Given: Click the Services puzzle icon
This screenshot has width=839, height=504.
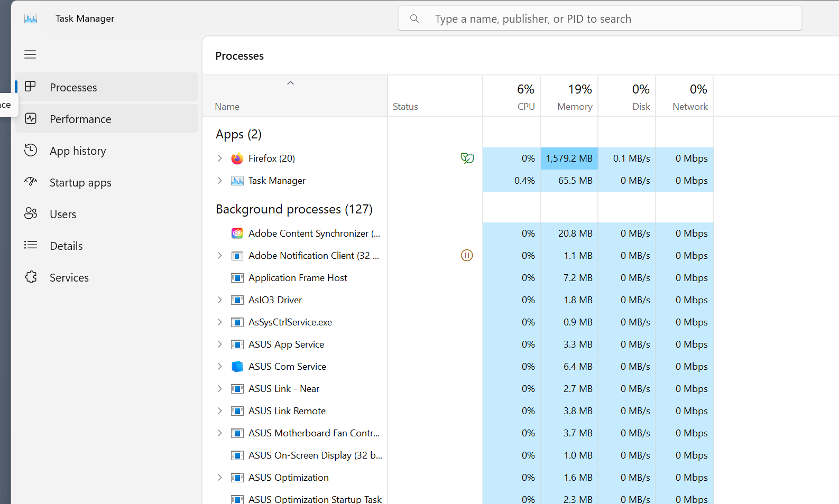Looking at the screenshot, I should point(31,277).
